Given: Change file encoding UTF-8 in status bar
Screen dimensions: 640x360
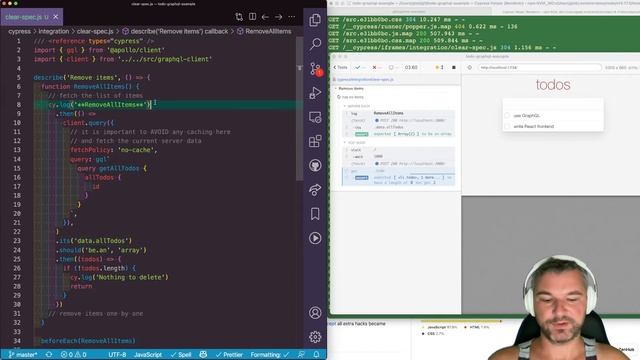Looking at the screenshot, I should pyautogui.click(x=117, y=355).
